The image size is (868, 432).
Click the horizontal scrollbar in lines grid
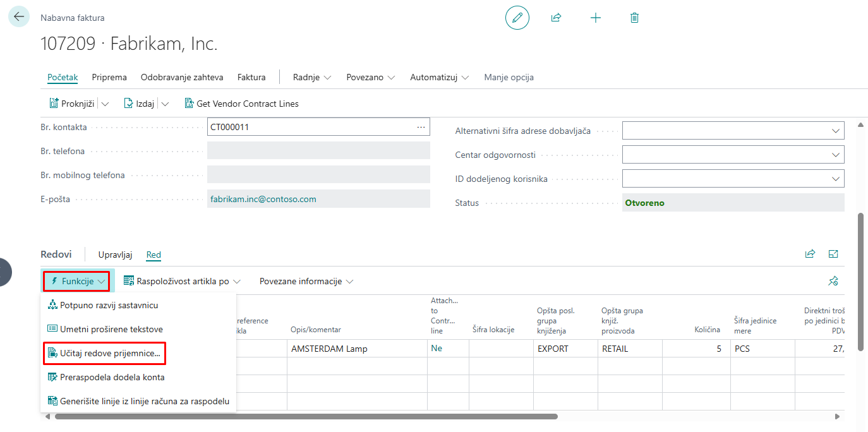[306, 417]
